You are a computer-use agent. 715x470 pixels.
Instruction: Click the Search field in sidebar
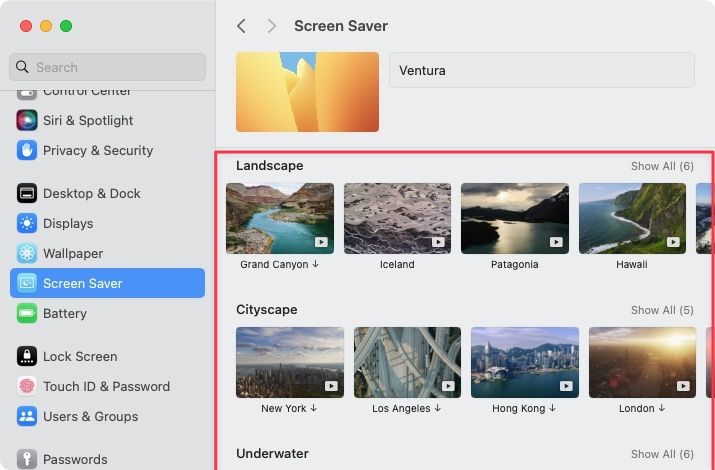click(x=107, y=67)
